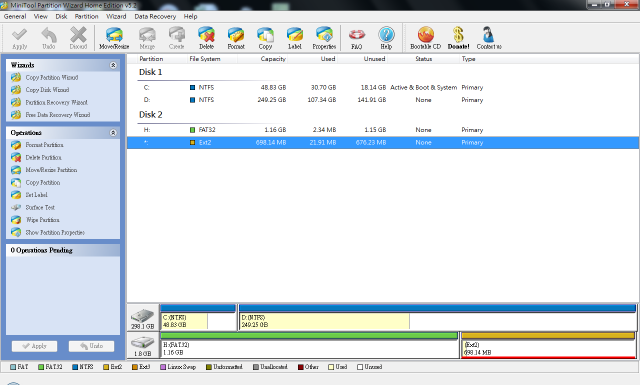Click the Help question mark icon
The height and width of the screenshot is (385, 640).
point(386,35)
